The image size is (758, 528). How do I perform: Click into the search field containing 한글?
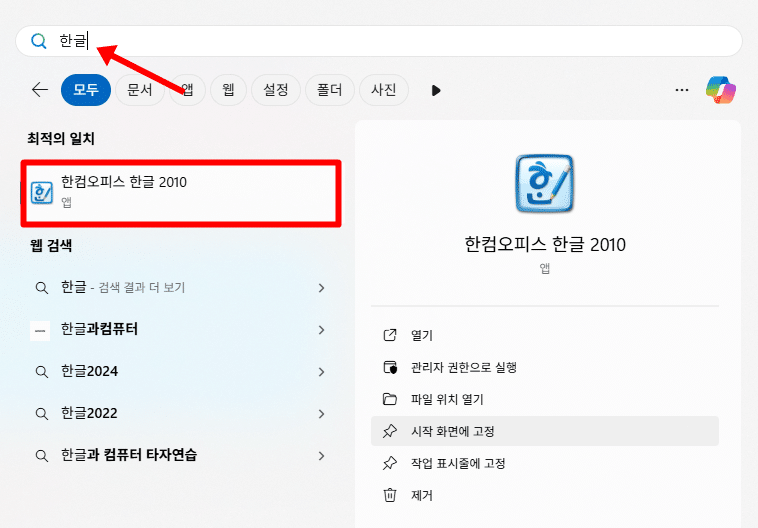coord(379,41)
